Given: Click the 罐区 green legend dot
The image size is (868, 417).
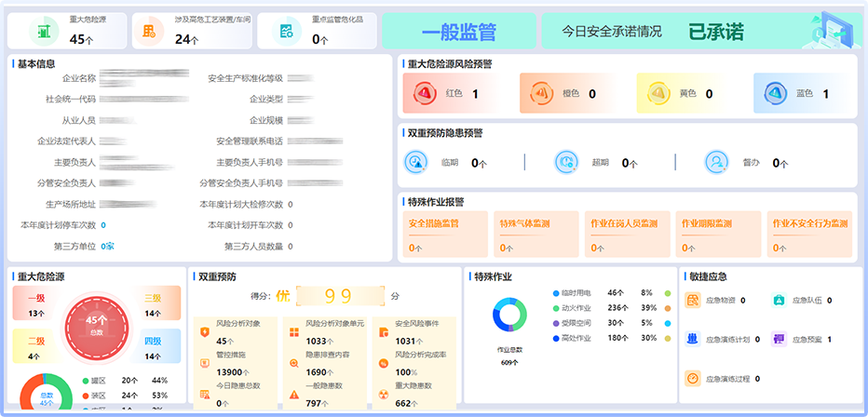Looking at the screenshot, I should [x=86, y=381].
